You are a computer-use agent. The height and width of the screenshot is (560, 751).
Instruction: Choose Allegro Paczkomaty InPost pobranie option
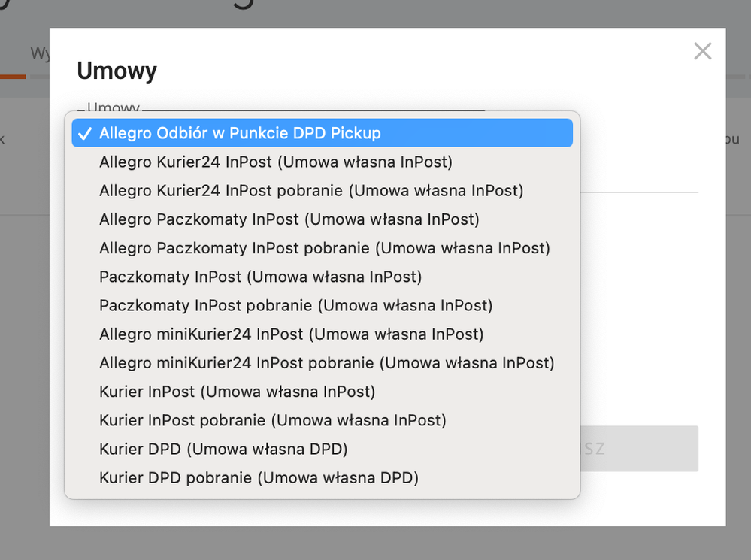click(x=323, y=248)
